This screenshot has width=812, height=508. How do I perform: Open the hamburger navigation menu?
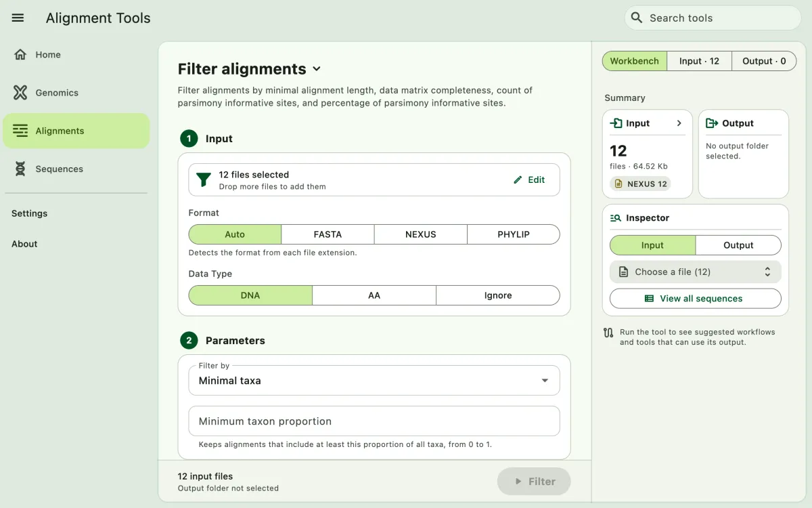point(18,18)
